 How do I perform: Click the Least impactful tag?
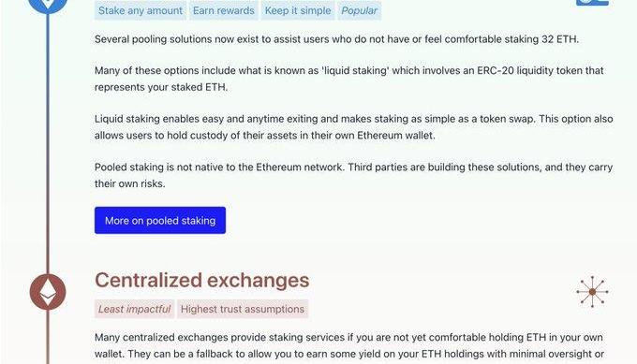135,309
